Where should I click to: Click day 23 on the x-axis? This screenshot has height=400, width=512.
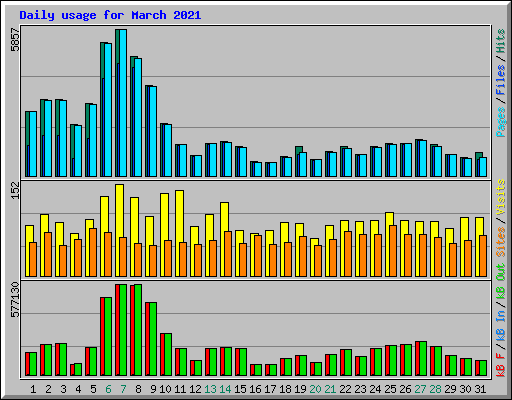tap(360, 389)
